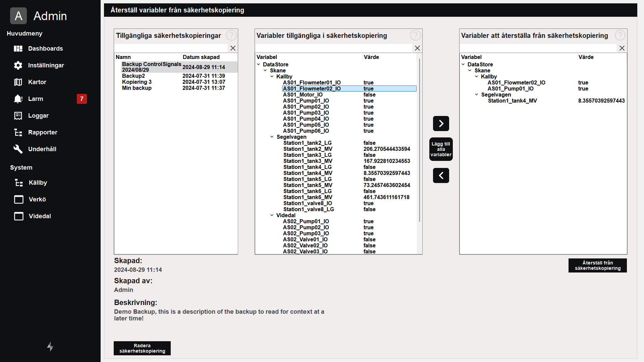
Task: Collapse Kallby in the restore variables tree
Action: [x=477, y=76]
